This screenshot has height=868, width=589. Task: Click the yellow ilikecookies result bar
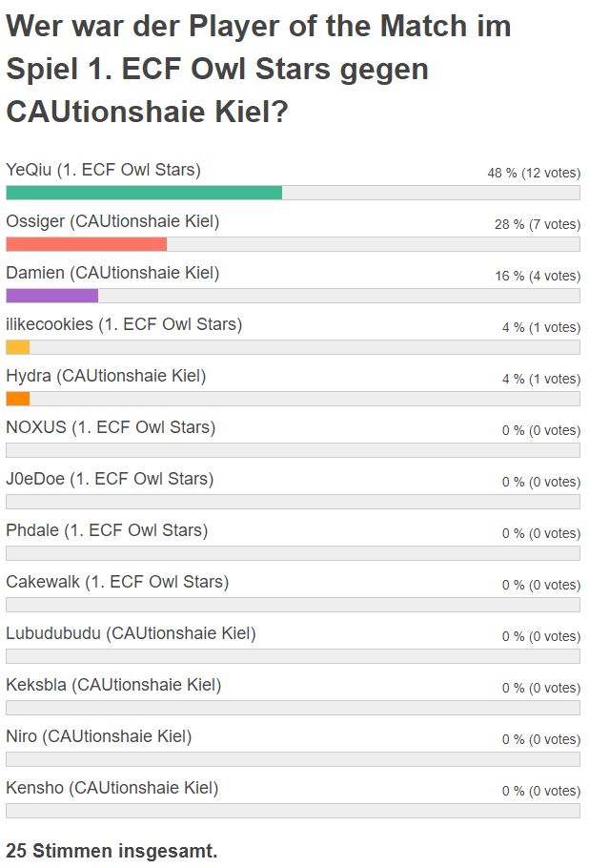(18, 347)
